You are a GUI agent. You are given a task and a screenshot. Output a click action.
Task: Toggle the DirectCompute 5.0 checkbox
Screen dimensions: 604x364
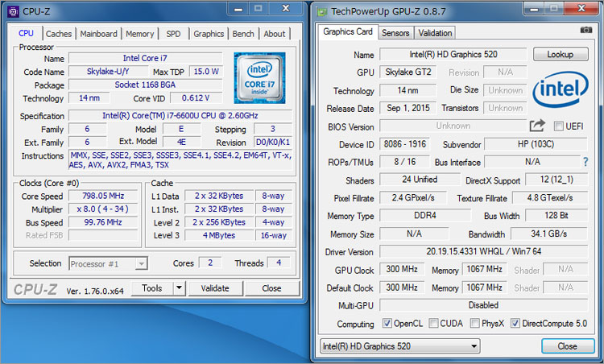515,323
